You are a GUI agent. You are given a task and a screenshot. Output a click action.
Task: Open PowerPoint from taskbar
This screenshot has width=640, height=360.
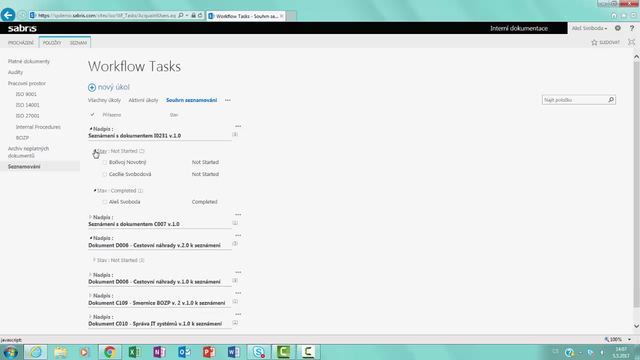(209, 352)
